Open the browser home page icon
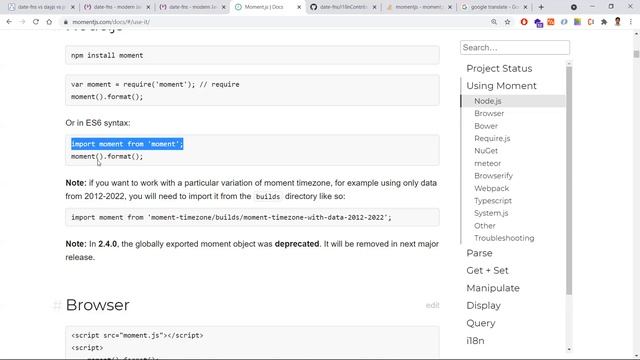This screenshot has height=360, width=640. tap(49, 22)
